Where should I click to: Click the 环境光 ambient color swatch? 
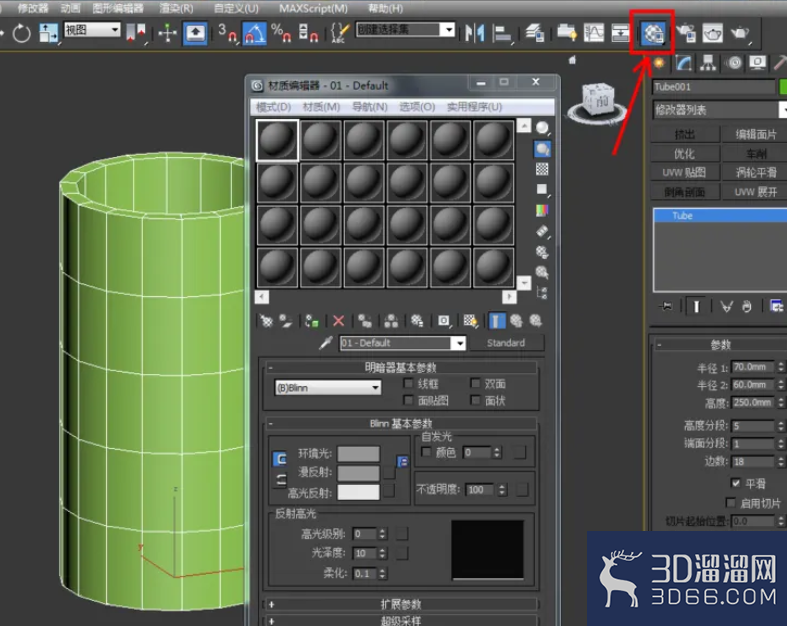tap(358, 454)
